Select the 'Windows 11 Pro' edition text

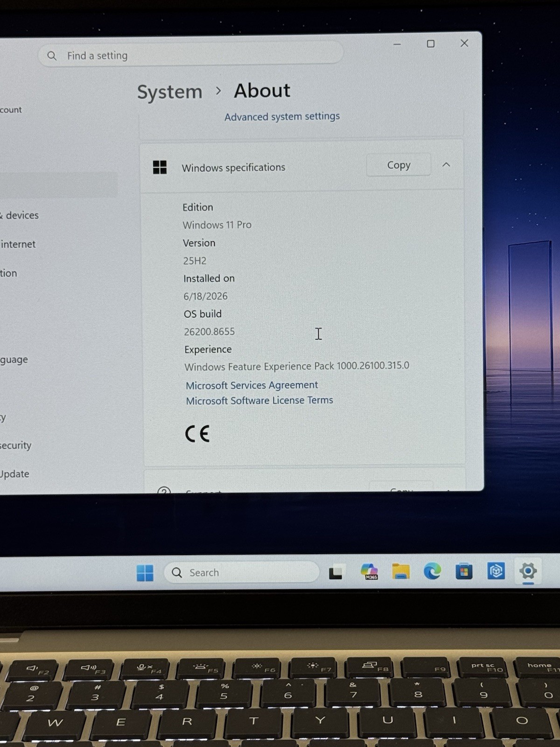click(217, 225)
